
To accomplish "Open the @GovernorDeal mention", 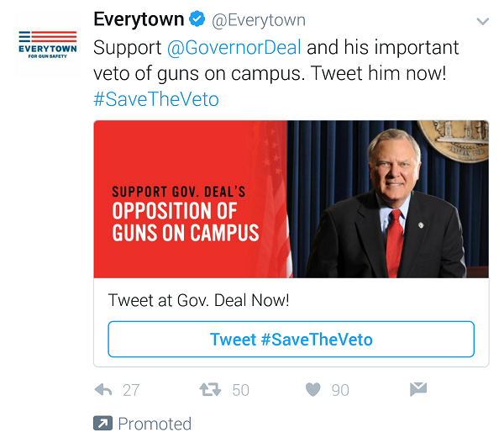I will pos(234,46).
